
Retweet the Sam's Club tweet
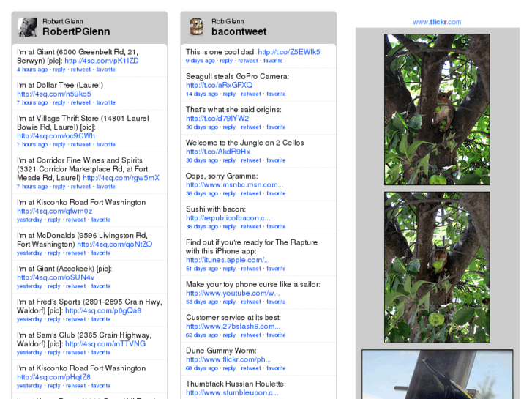(x=75, y=352)
